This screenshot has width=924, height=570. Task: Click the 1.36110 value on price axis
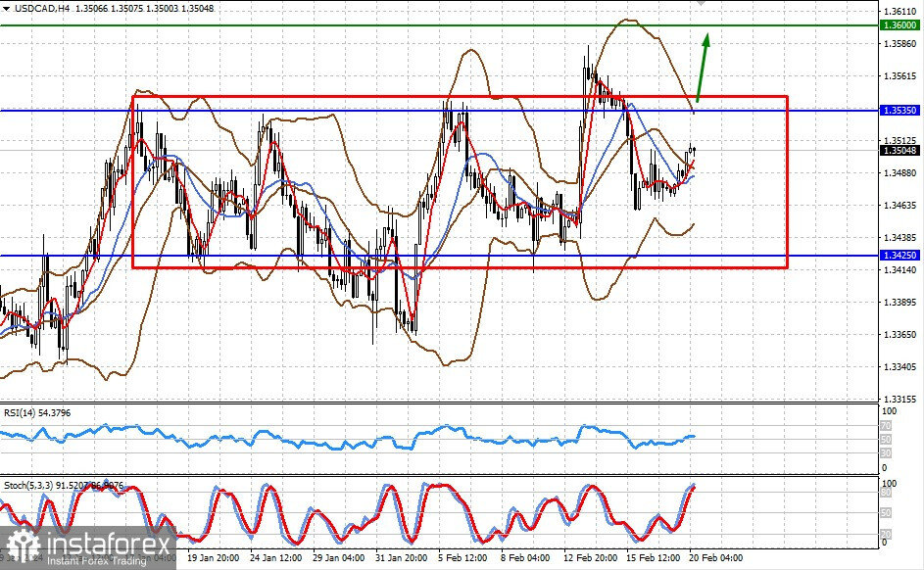(900, 11)
